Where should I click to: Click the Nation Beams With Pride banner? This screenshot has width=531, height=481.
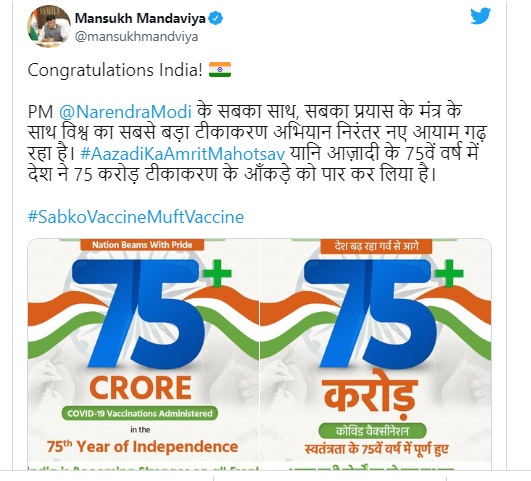(x=142, y=245)
